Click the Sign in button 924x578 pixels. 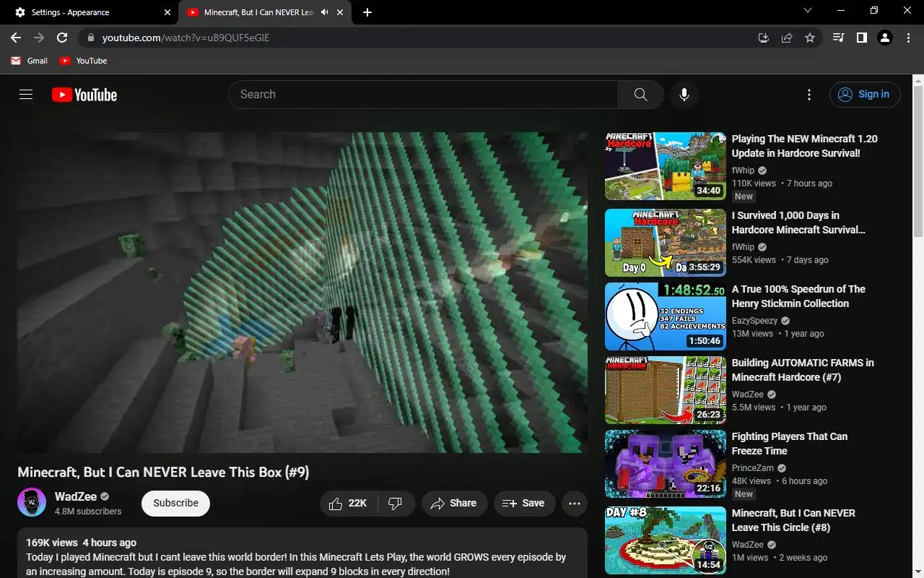pyautogui.click(x=865, y=95)
